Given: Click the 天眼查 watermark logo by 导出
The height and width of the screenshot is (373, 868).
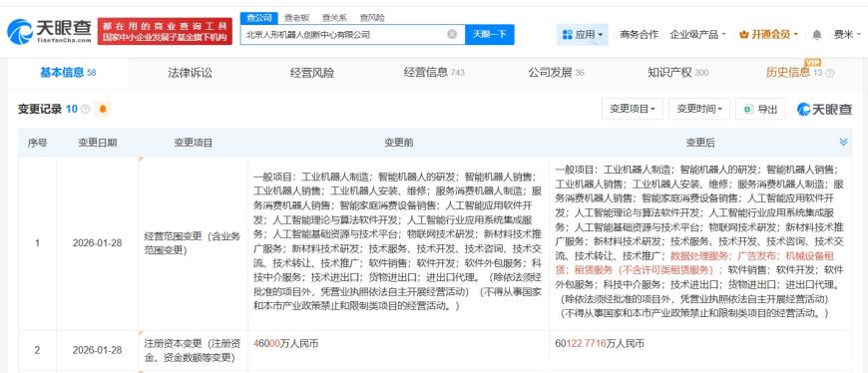Looking at the screenshot, I should [824, 109].
